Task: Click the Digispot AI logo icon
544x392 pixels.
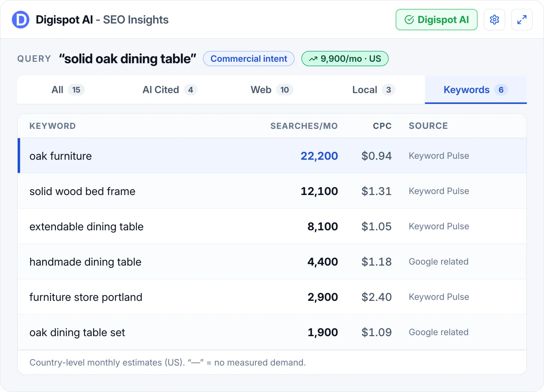Action: (x=21, y=20)
